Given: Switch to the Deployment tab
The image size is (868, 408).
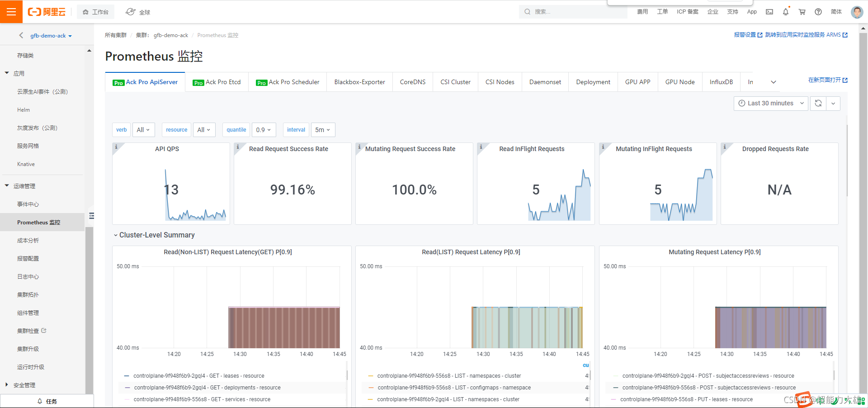Looking at the screenshot, I should click(593, 82).
